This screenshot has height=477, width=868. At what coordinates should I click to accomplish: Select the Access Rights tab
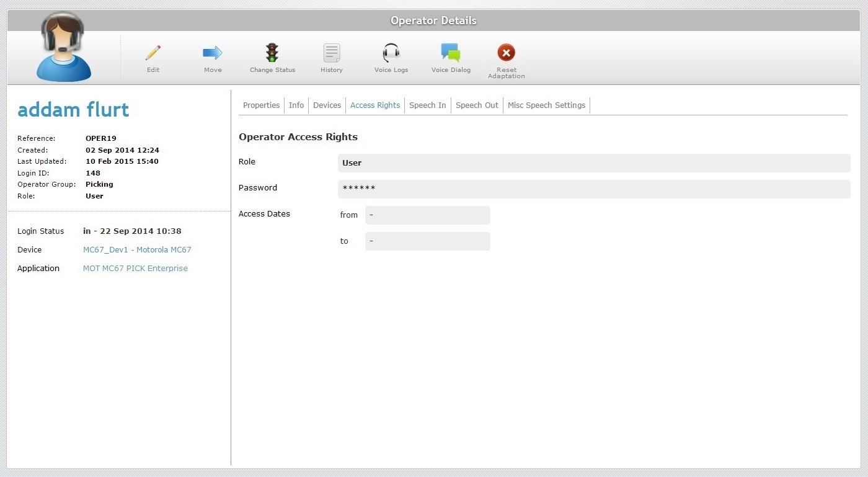tap(375, 105)
